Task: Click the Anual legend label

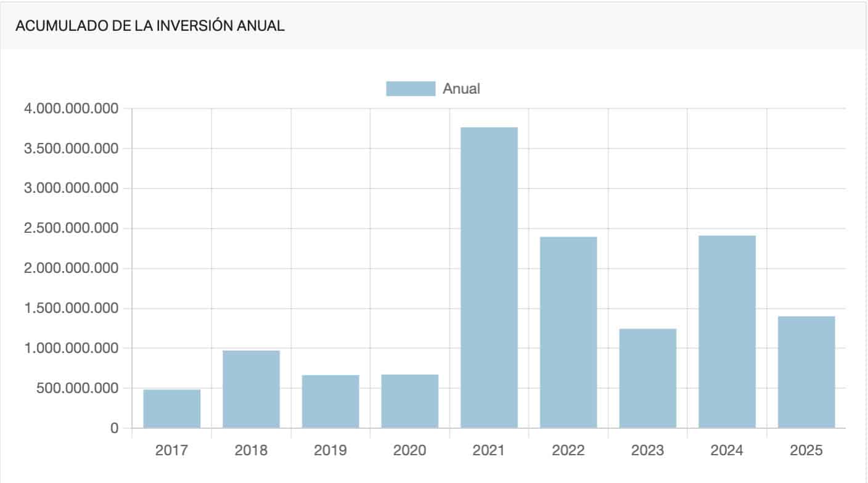Action: [461, 88]
